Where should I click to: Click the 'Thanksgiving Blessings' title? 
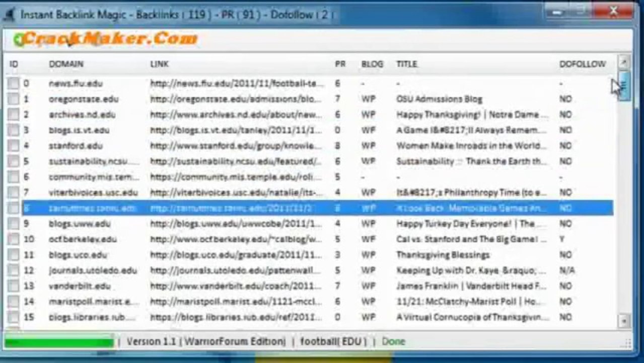[443, 255]
